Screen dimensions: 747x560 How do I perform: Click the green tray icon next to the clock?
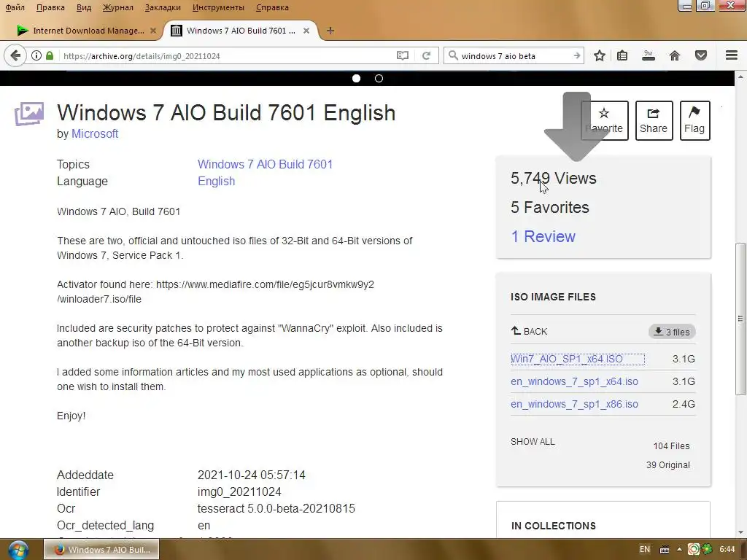point(708,549)
